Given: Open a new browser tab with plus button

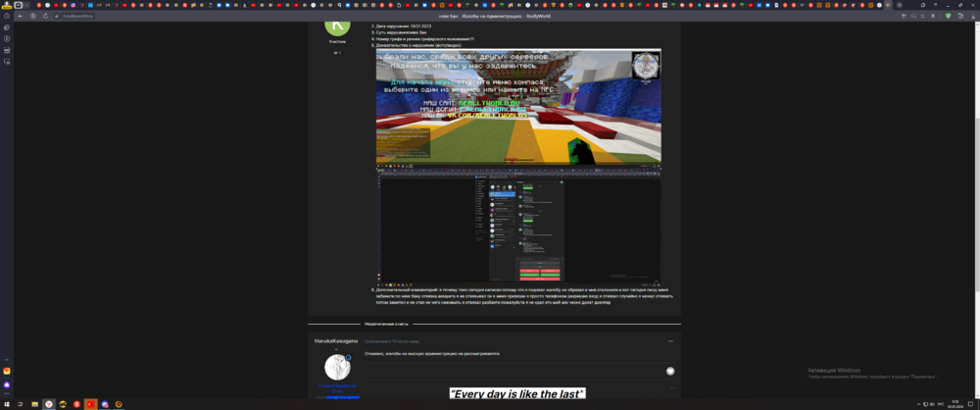Looking at the screenshot, I should [900, 4].
